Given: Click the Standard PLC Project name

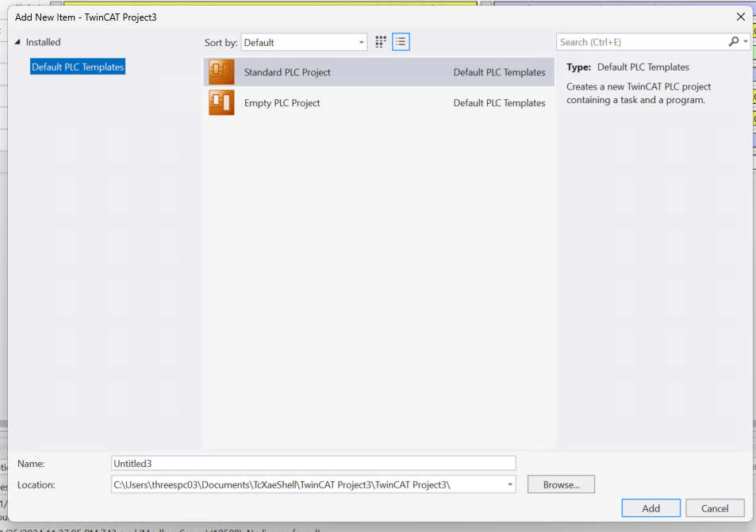Looking at the screenshot, I should (x=287, y=72).
